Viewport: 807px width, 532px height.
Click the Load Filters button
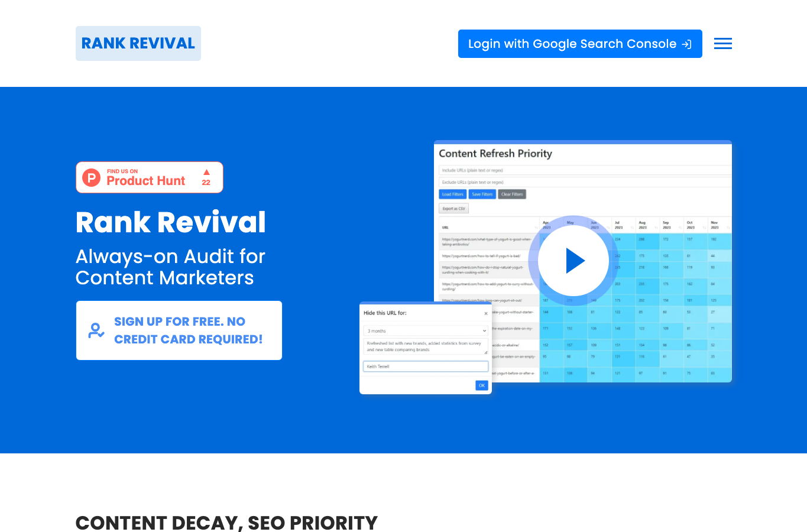[453, 194]
